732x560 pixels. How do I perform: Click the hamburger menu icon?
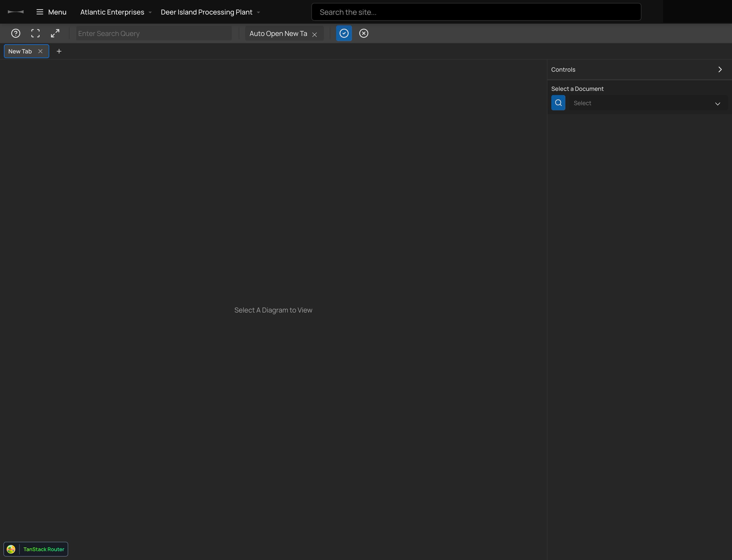[x=40, y=12]
